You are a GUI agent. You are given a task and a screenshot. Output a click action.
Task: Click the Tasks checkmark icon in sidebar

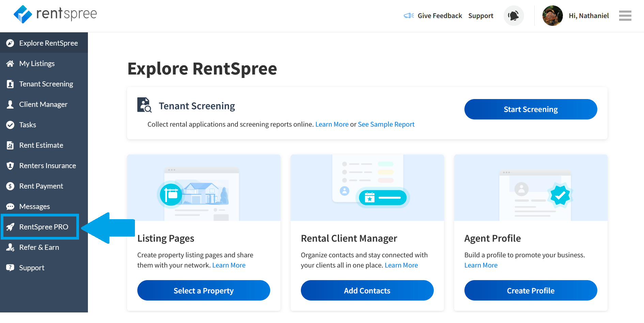coord(11,125)
